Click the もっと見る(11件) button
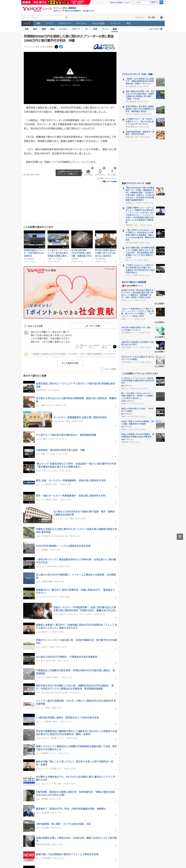Viewport: 186px width, 868px height. (70, 363)
